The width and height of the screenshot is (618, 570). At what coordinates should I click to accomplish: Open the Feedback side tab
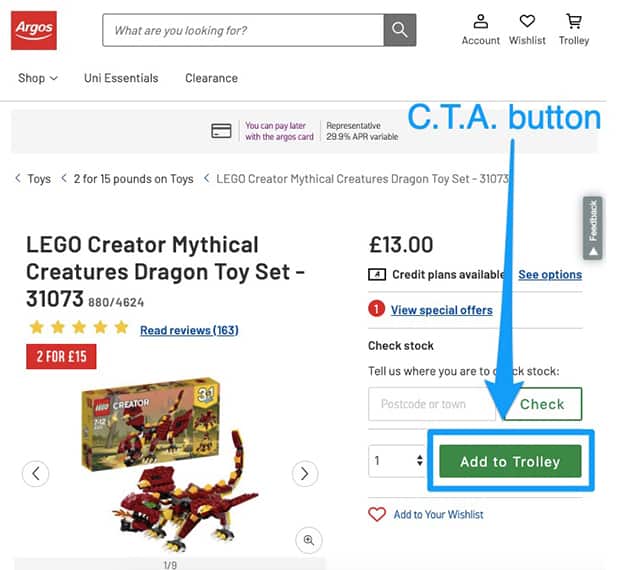(593, 226)
